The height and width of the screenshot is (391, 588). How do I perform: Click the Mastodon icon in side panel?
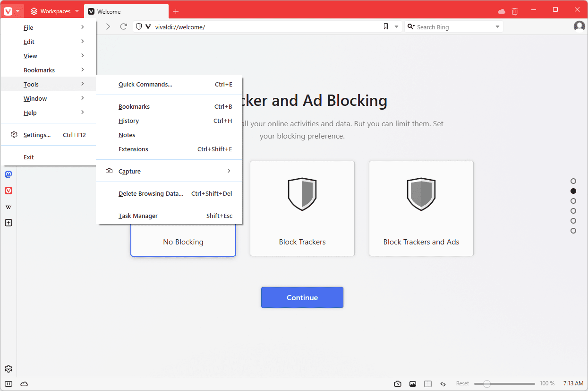pyautogui.click(x=9, y=174)
